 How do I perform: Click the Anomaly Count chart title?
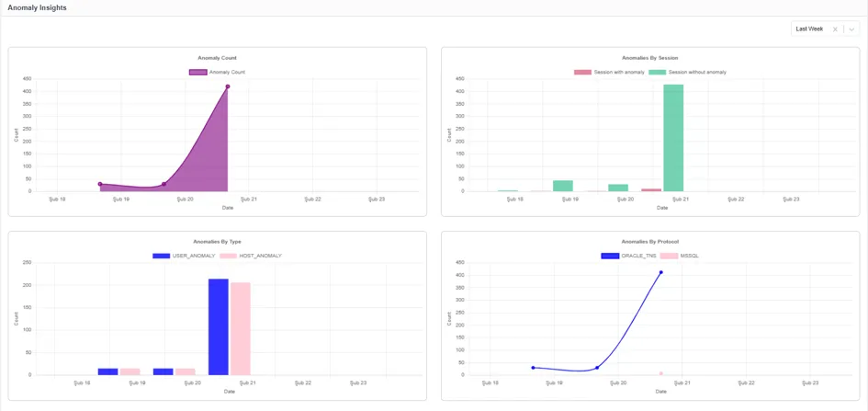[x=217, y=58]
